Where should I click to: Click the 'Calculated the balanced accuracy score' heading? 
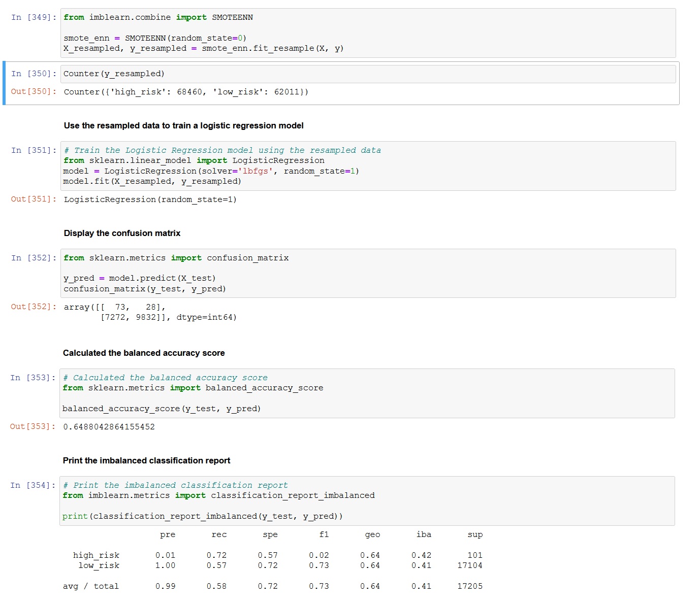144,353
